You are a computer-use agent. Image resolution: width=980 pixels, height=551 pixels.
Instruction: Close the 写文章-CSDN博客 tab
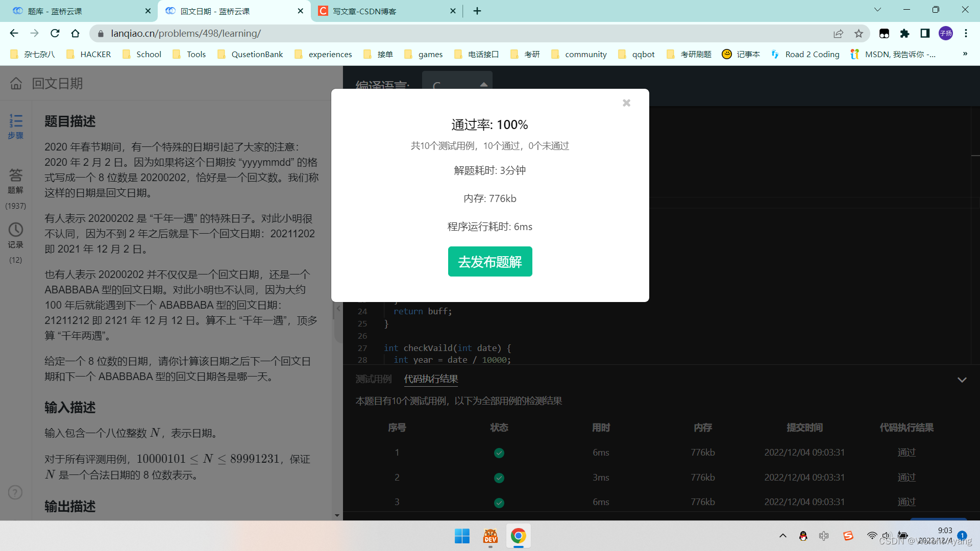[x=453, y=11]
